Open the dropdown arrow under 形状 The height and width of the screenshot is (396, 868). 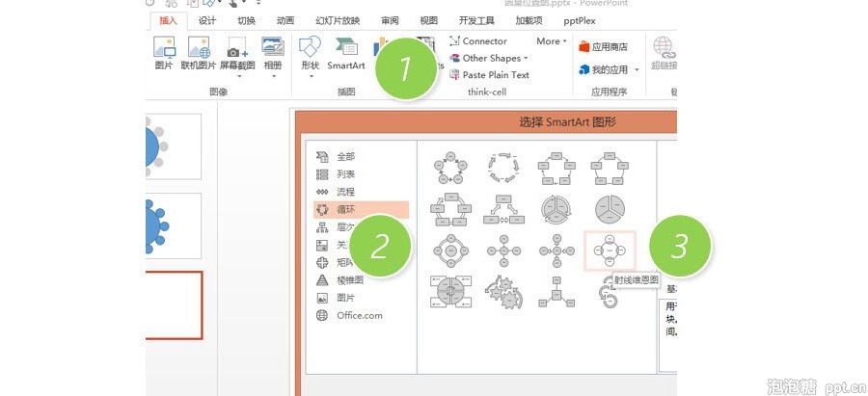311,76
